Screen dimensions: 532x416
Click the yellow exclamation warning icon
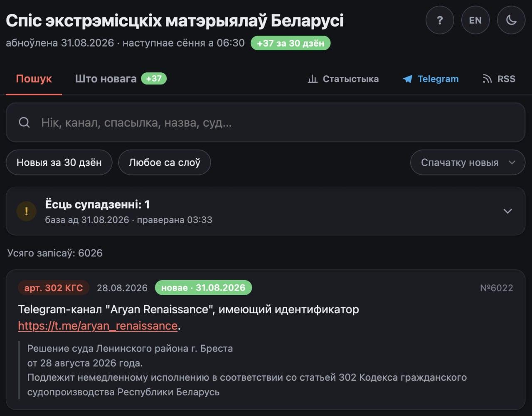click(26, 211)
